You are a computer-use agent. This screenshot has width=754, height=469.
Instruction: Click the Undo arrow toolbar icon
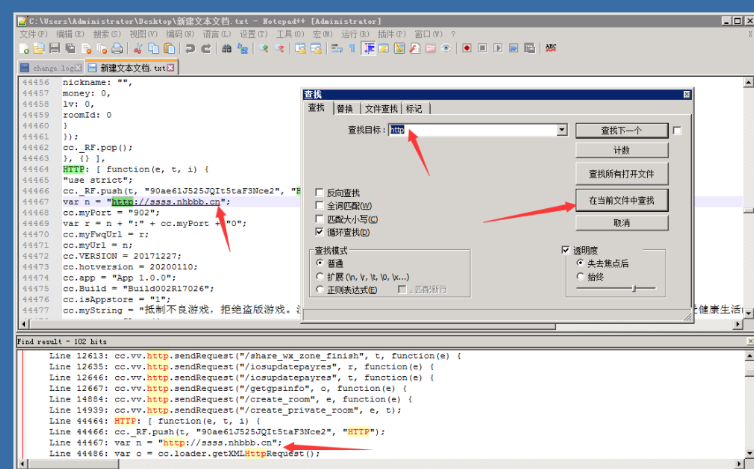[190, 48]
